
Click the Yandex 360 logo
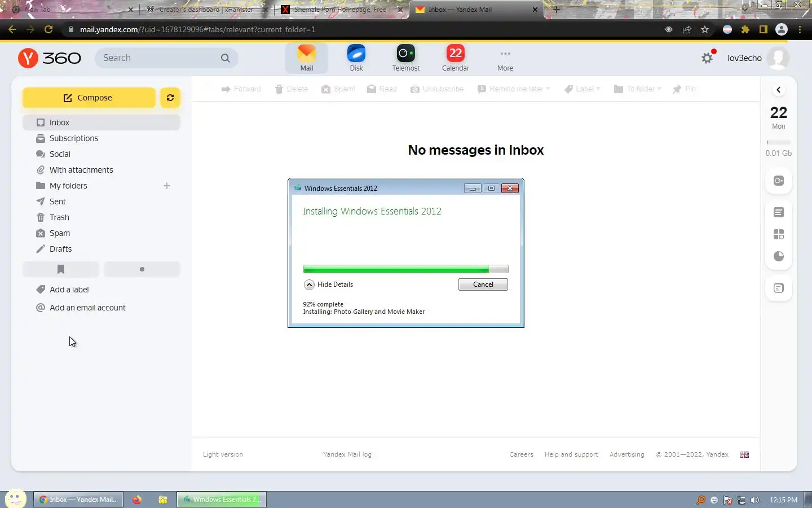coord(50,58)
